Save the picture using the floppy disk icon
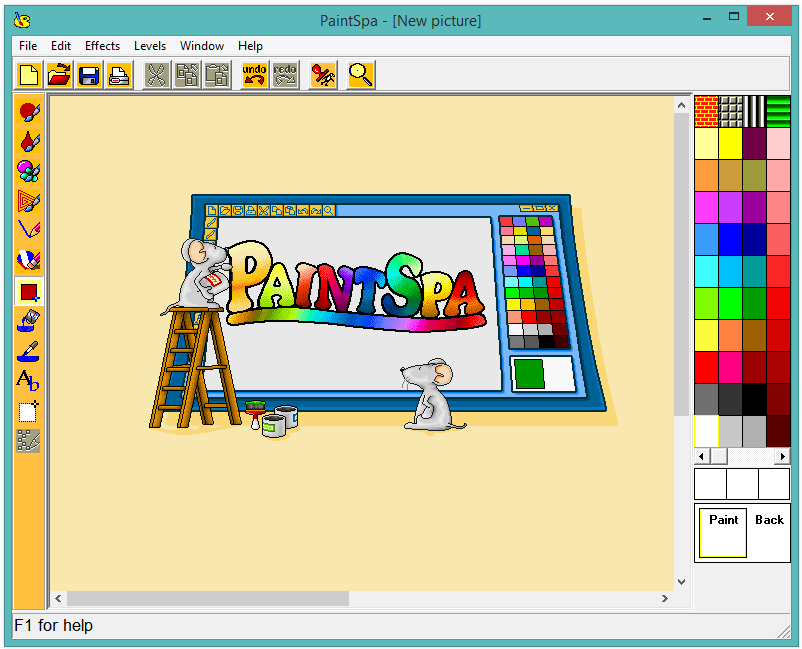This screenshot has width=802, height=649. pyautogui.click(x=89, y=75)
